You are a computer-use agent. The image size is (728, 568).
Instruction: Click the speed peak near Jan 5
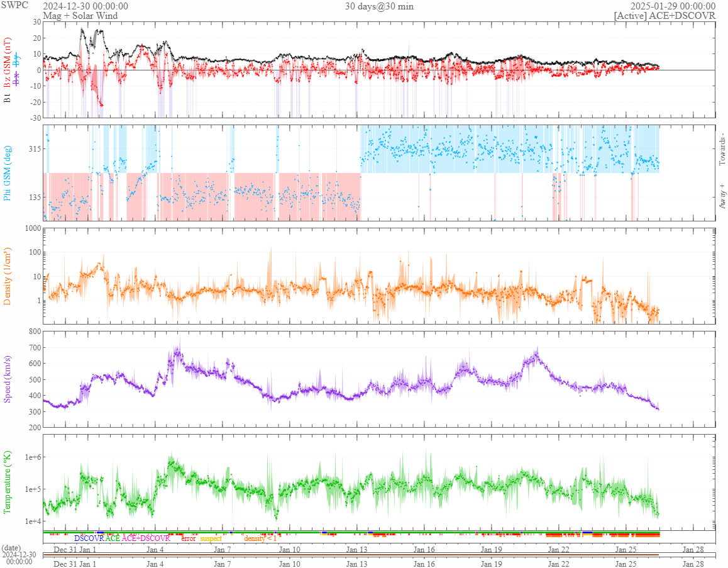tap(177, 353)
